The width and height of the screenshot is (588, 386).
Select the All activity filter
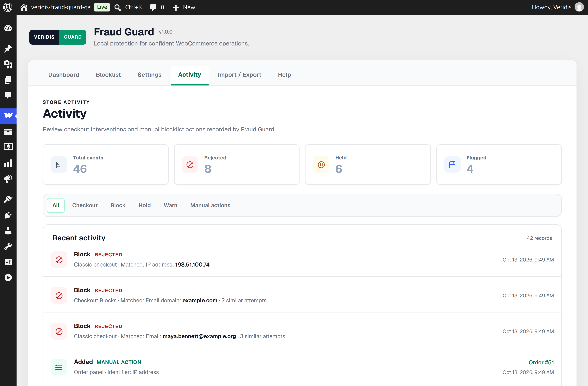tap(56, 205)
